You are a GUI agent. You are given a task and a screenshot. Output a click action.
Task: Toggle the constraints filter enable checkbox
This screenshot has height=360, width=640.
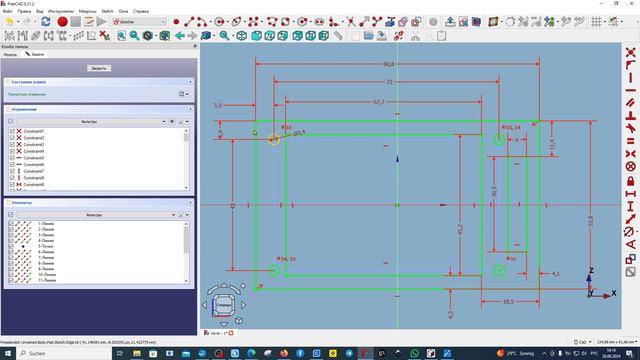pyautogui.click(x=11, y=121)
